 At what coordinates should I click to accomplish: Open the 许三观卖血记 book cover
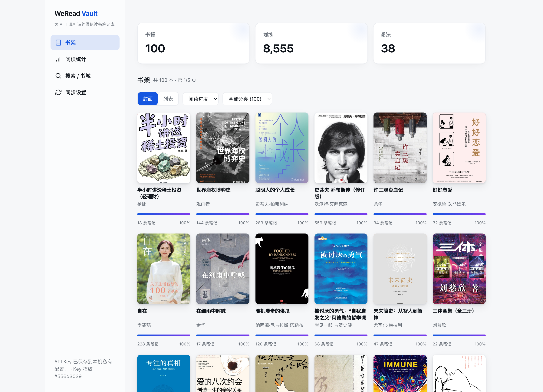click(400, 148)
